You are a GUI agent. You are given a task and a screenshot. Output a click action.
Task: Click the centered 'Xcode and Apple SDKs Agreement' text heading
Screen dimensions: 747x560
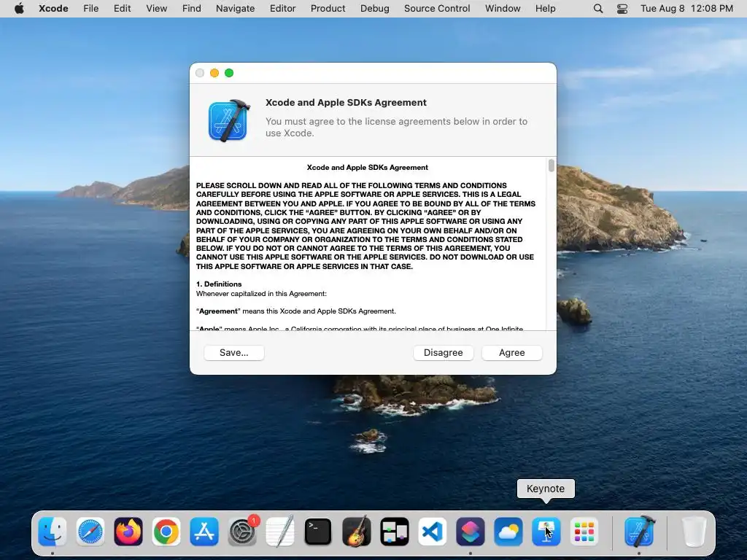point(368,167)
